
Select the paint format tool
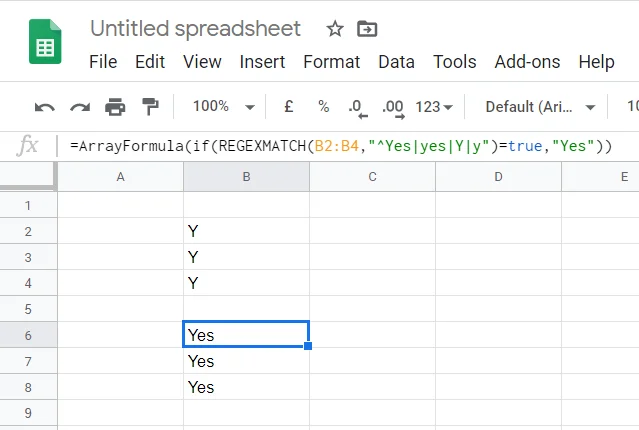[x=150, y=106]
